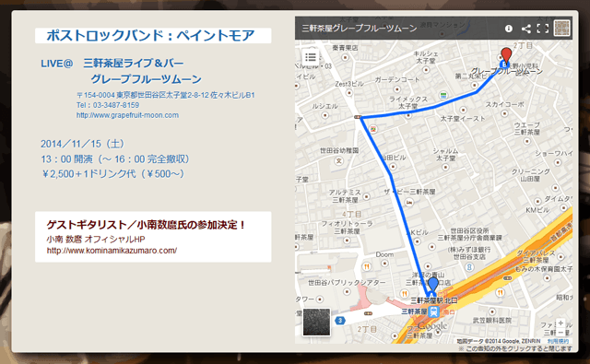
Task: Expand map to full screen
Action: [x=542, y=29]
